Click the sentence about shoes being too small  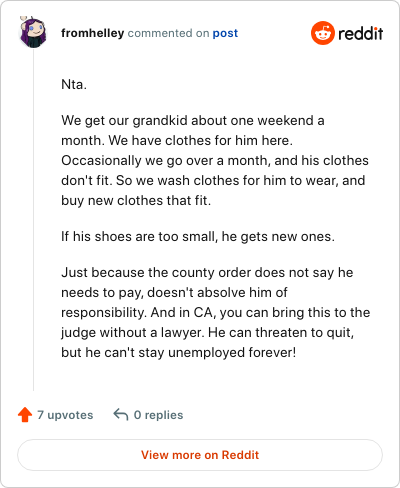pyautogui.click(x=198, y=237)
